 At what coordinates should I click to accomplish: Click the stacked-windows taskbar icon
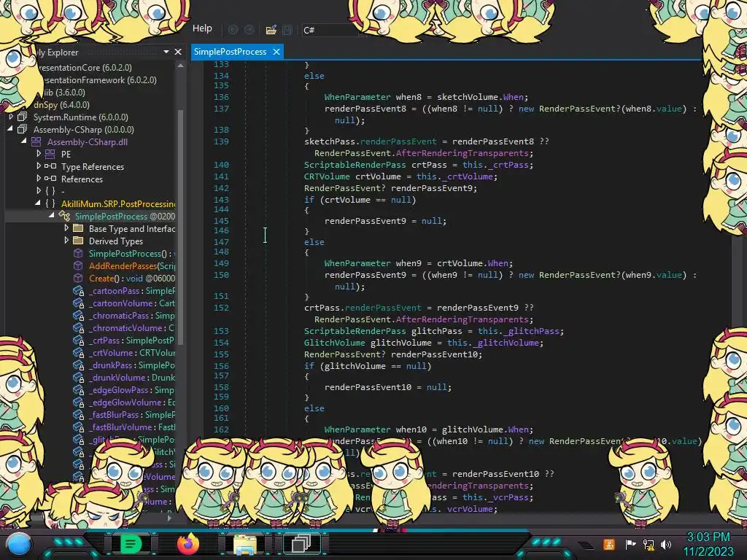coord(301,544)
